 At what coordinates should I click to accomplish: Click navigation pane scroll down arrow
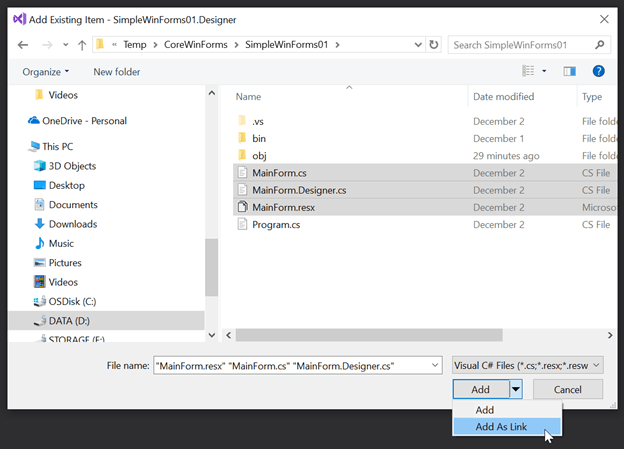(212, 335)
